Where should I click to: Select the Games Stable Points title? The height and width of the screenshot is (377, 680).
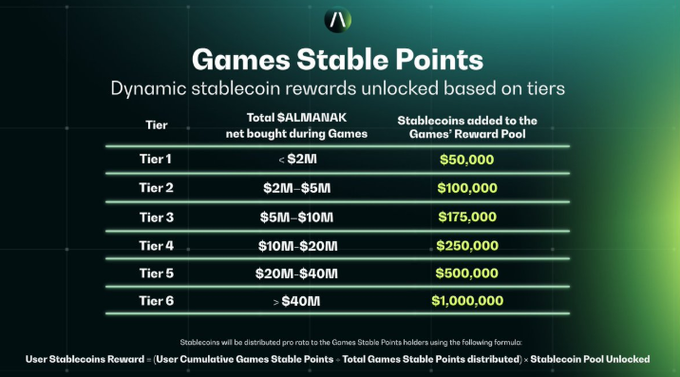point(337,59)
